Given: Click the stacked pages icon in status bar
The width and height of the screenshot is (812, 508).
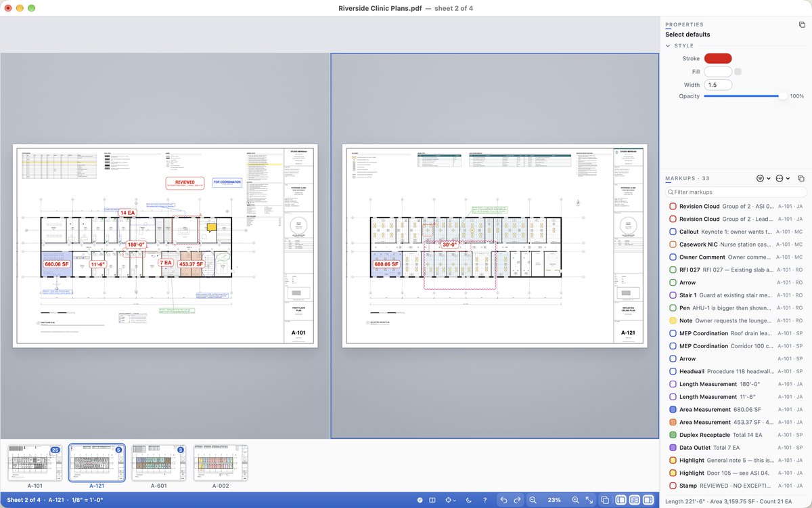Looking at the screenshot, I should (x=606, y=500).
